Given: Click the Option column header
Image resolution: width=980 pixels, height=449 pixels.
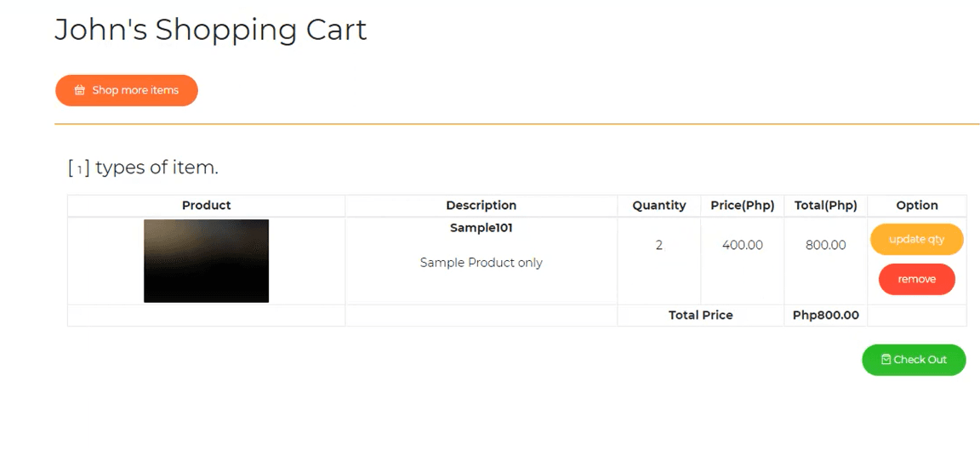Looking at the screenshot, I should pyautogui.click(x=917, y=206).
